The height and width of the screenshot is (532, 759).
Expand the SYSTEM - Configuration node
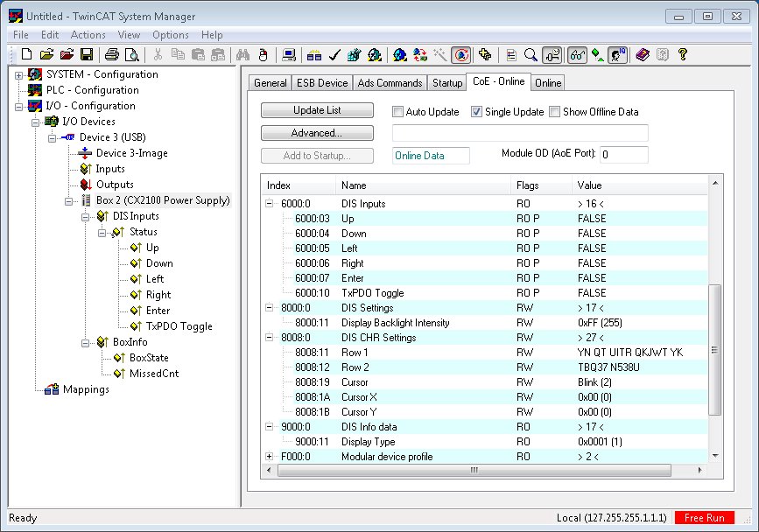tap(18, 75)
